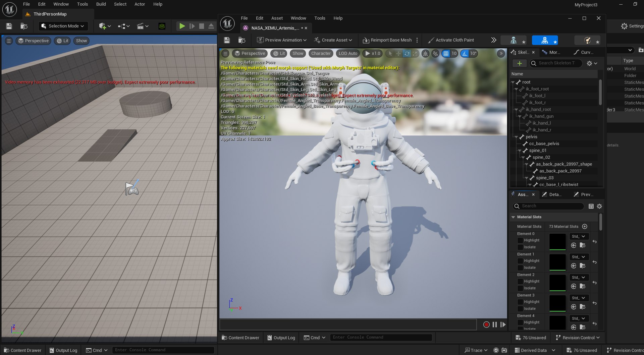Open Revision Control dropdown in mesh editor

click(578, 338)
